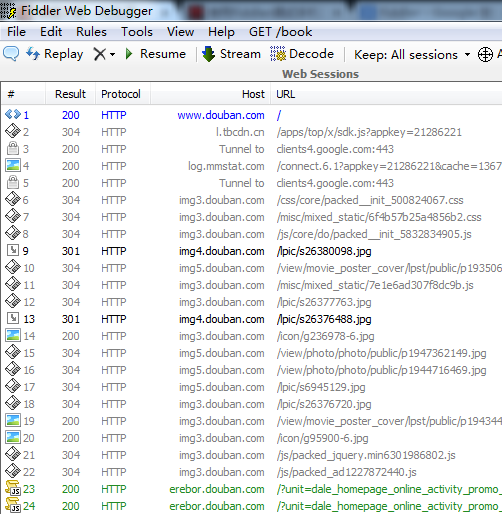Viewport: 502px width, 514px height.
Task: Select session 19 image icon
Action: pyautogui.click(x=13, y=421)
